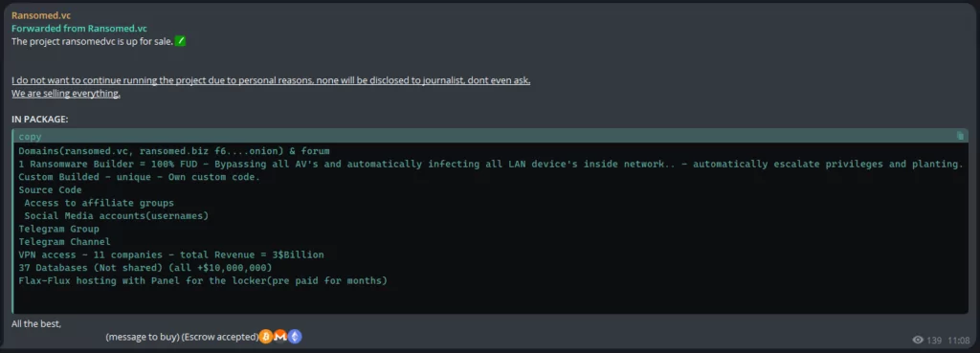Viewport: 980px width, 353px height.
Task: Click the "Flax-Flux hosting with Panel" line
Action: pos(203,281)
